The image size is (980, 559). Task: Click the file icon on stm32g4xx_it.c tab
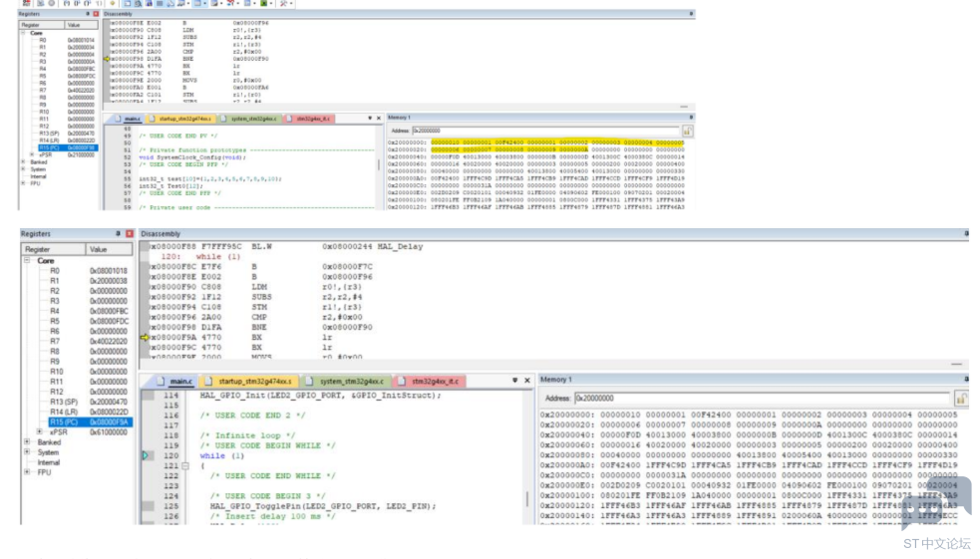pyautogui.click(x=401, y=381)
